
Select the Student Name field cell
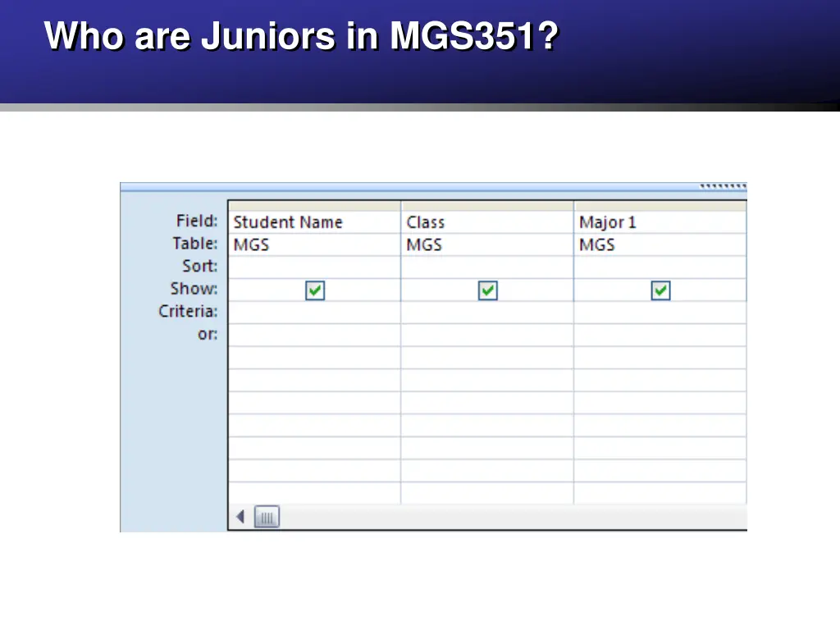[314, 221]
